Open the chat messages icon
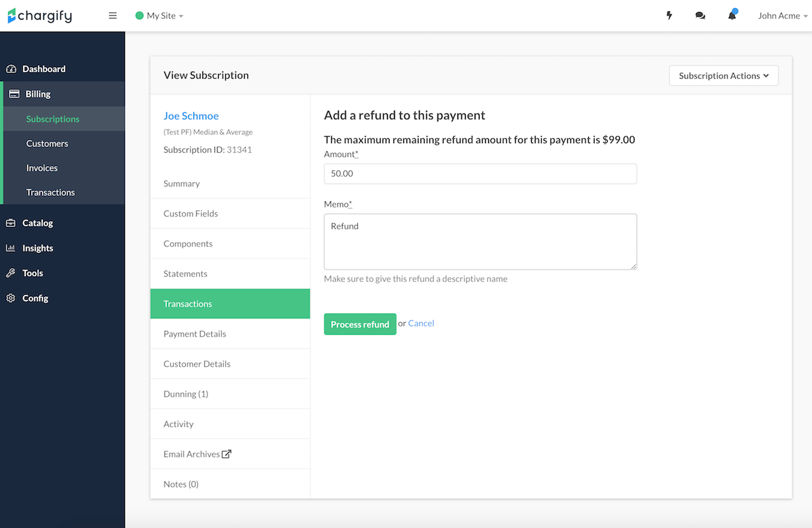 pos(700,15)
